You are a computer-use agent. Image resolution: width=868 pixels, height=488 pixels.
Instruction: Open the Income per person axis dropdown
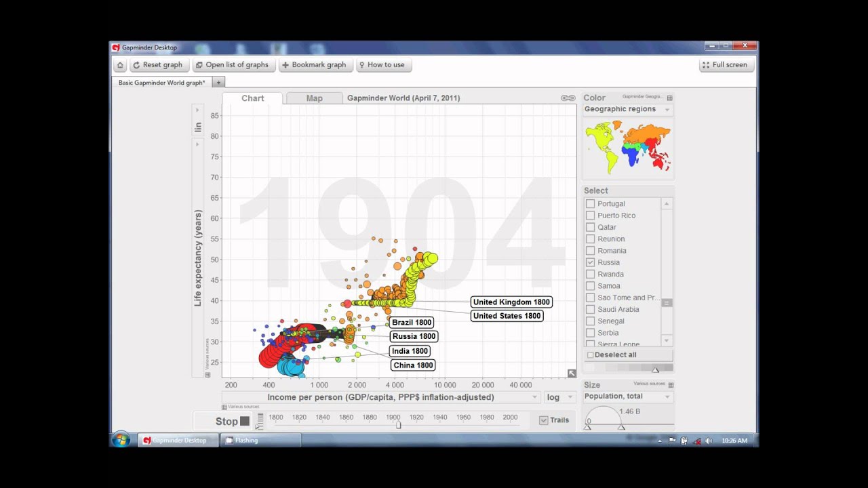381,397
